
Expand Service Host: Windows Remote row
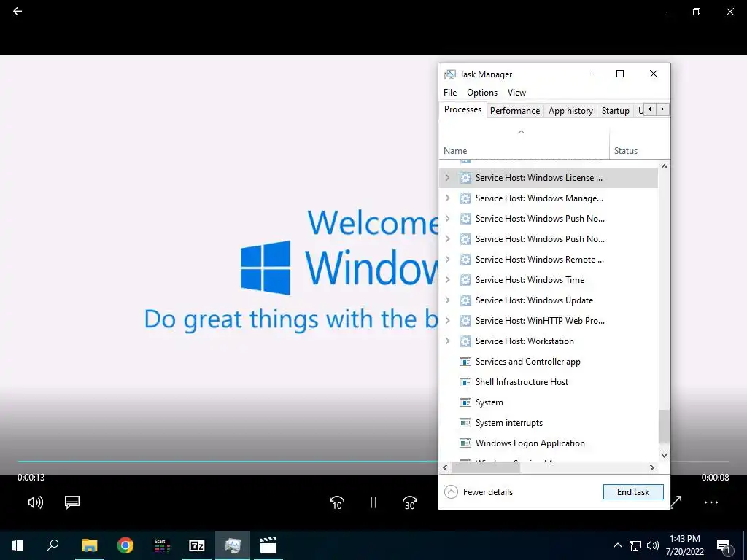point(447,260)
